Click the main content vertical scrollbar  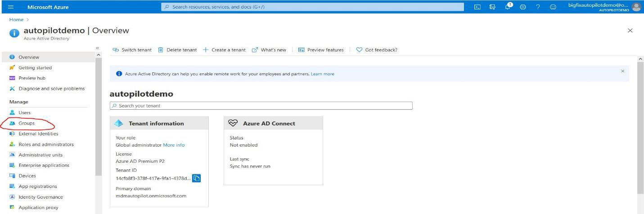click(641, 128)
